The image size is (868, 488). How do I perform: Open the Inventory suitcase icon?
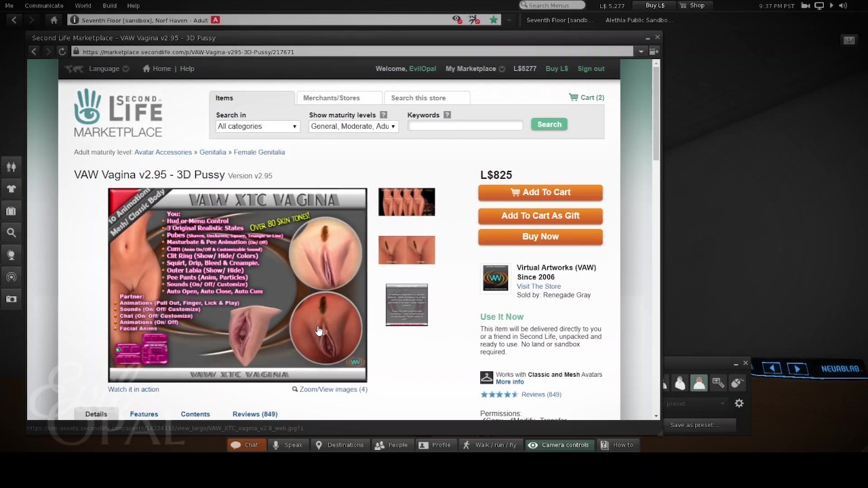(11, 211)
